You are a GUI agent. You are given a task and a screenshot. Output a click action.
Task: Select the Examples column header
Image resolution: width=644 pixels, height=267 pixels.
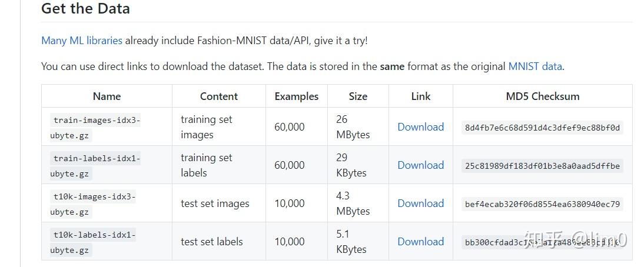296,96
